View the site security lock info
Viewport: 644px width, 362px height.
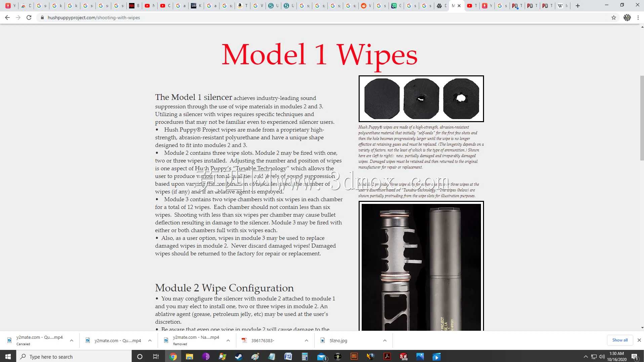coord(42,17)
